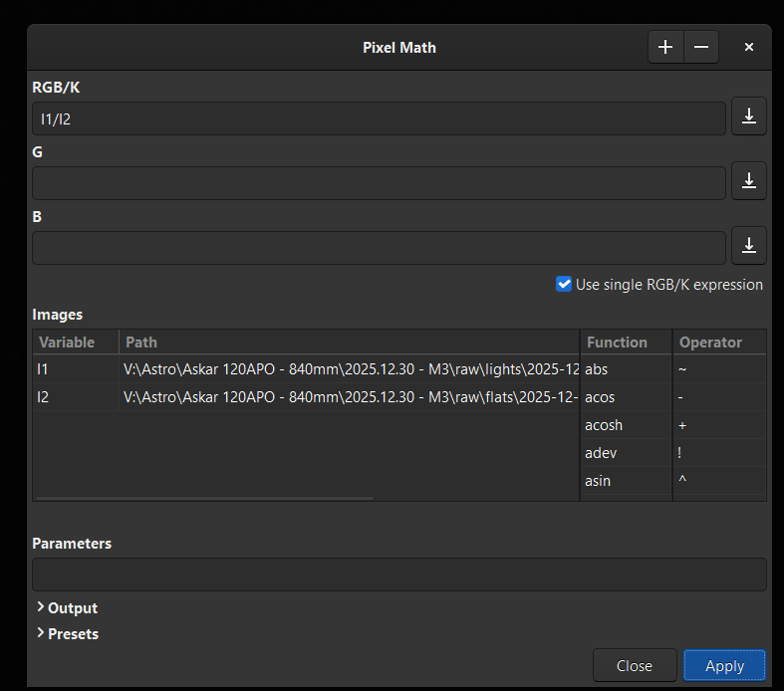Screen dimensions: 784x691
Task: Focus the G expression input field
Action: click(x=379, y=183)
